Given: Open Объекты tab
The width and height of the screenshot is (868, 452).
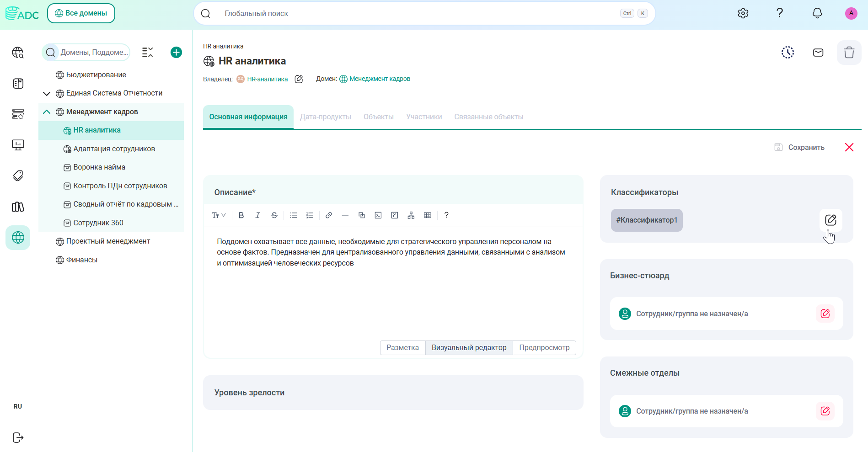Looking at the screenshot, I should [379, 117].
